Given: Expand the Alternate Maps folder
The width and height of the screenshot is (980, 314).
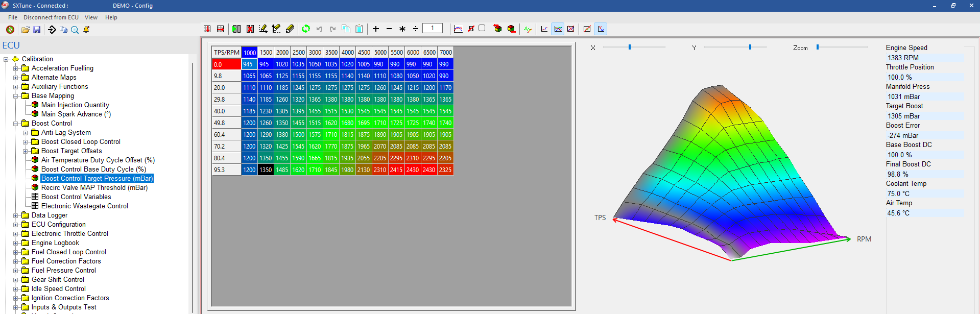Looking at the screenshot, I should [16, 78].
